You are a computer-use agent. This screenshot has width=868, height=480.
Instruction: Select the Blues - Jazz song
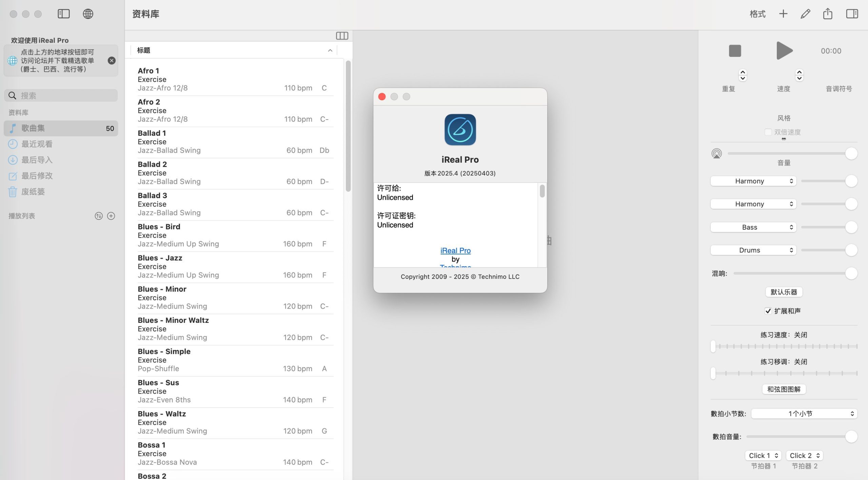click(x=235, y=267)
